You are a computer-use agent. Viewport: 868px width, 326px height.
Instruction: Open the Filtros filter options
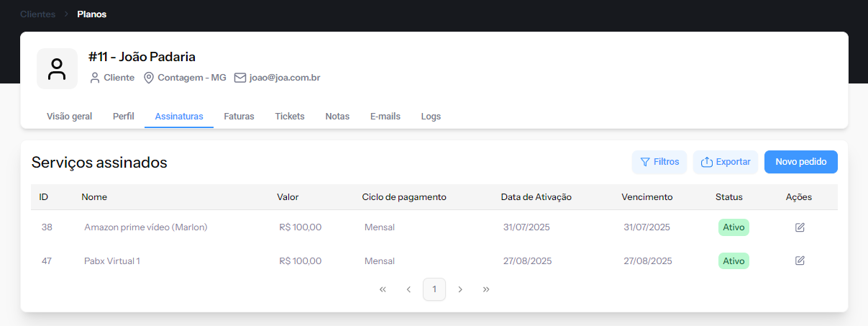tap(659, 162)
